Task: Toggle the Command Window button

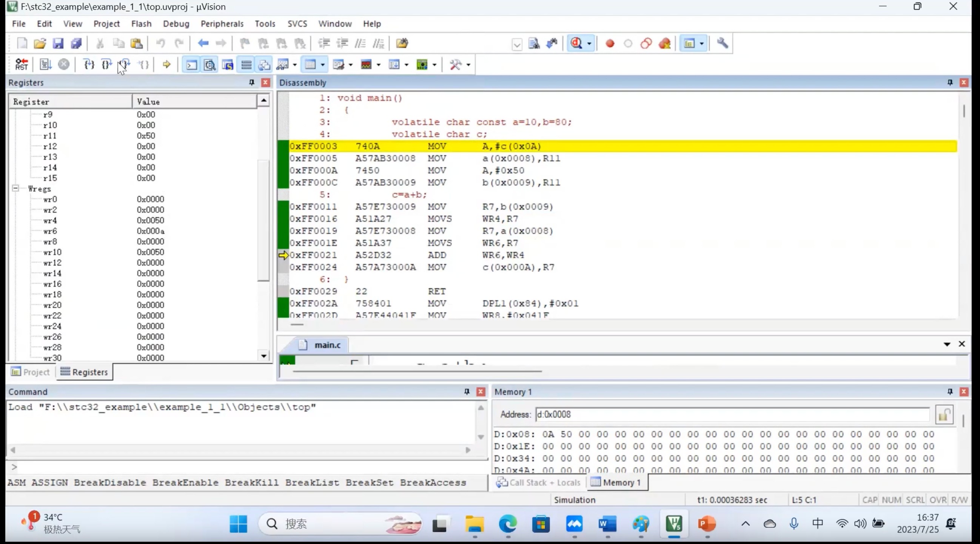Action: click(191, 65)
